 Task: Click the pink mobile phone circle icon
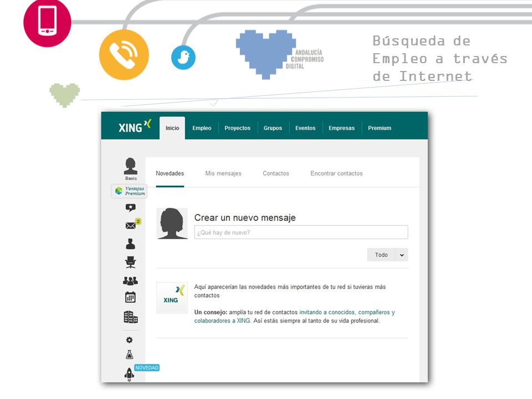tap(47, 22)
